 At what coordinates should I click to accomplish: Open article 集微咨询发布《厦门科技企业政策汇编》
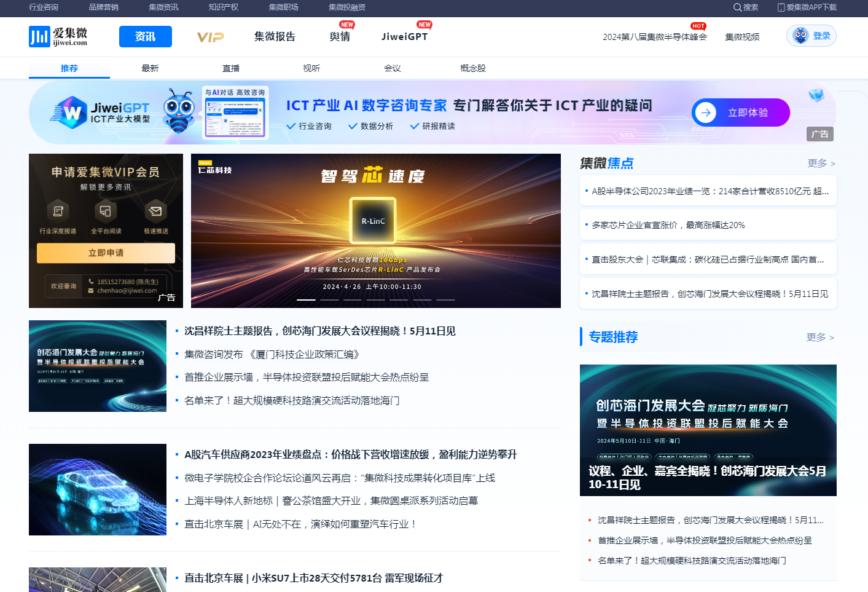coord(272,354)
